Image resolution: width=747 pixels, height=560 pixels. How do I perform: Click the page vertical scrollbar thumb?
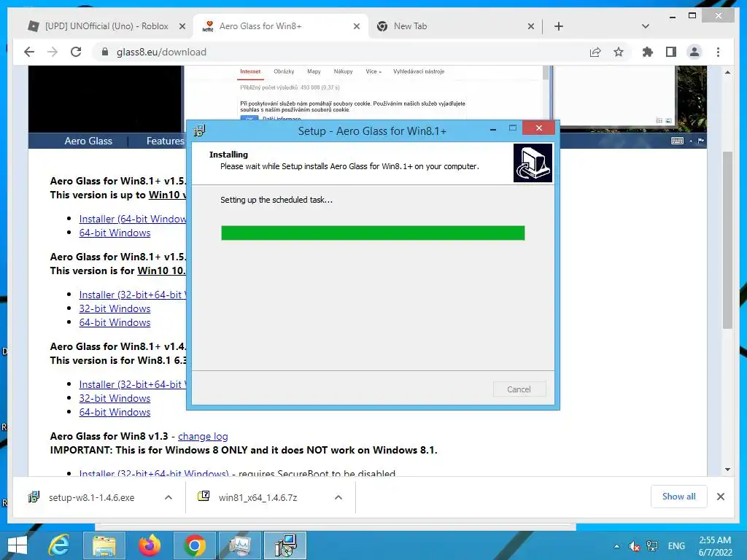coord(727,240)
